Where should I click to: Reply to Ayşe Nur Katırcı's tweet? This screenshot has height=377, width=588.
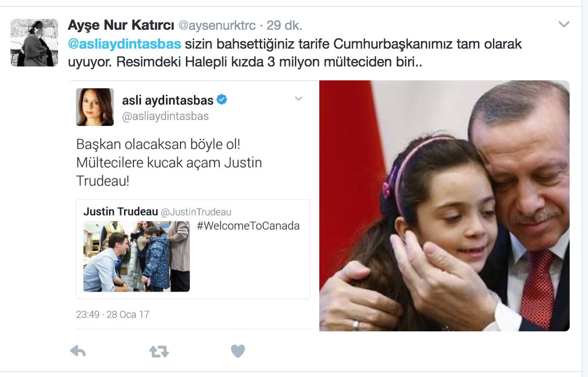78,351
